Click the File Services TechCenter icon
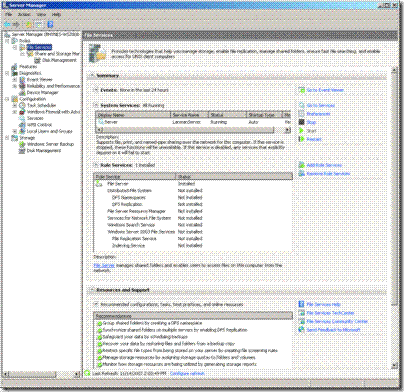Viewport: 404px width, 392px height. click(302, 313)
